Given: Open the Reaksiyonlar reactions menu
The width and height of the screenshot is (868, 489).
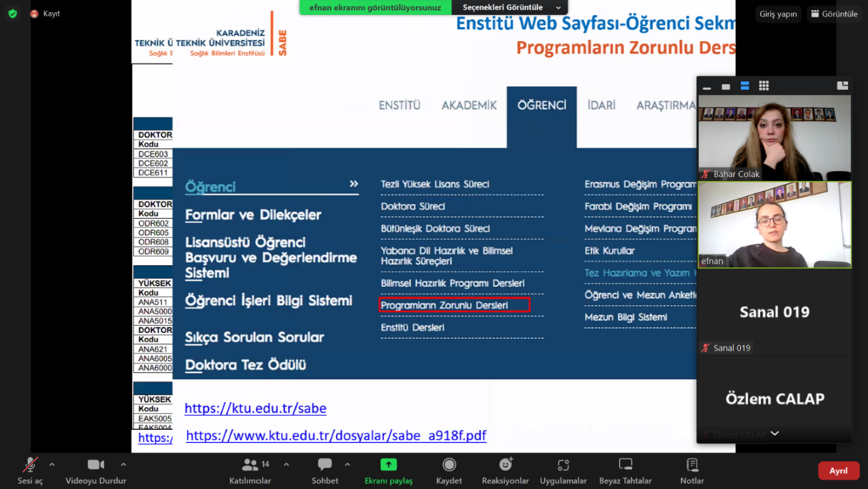Looking at the screenshot, I should click(x=505, y=471).
